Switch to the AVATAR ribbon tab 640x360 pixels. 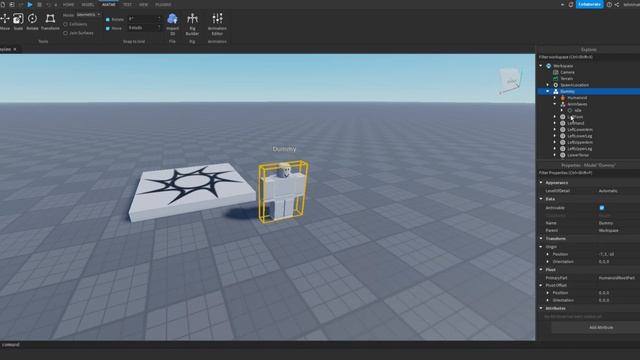tap(108, 5)
